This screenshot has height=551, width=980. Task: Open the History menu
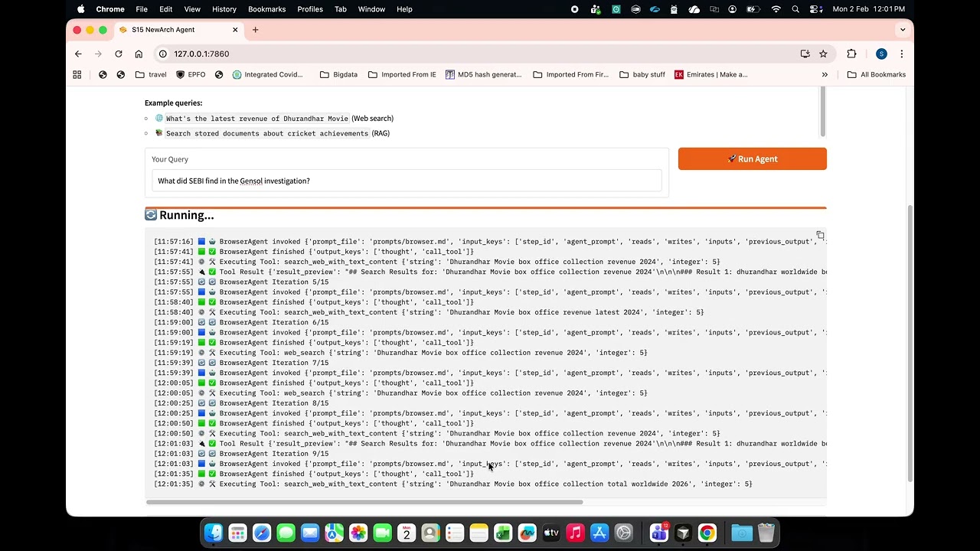[x=224, y=9]
